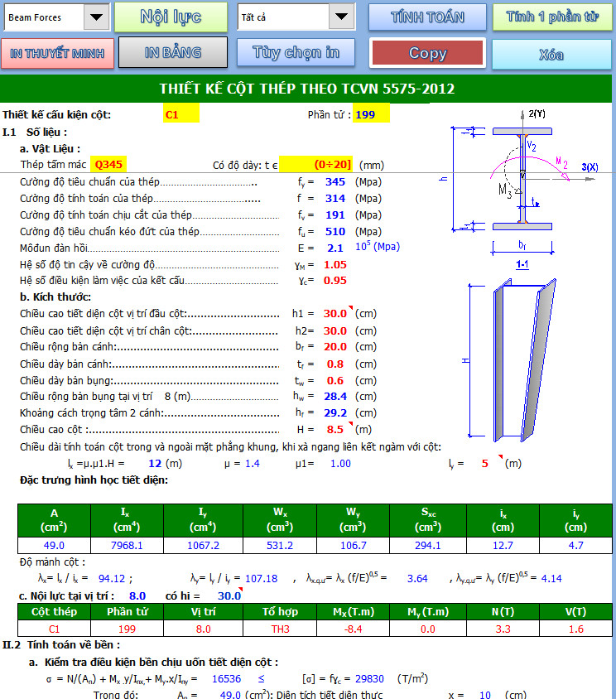Click the red Copy button

coord(427,53)
